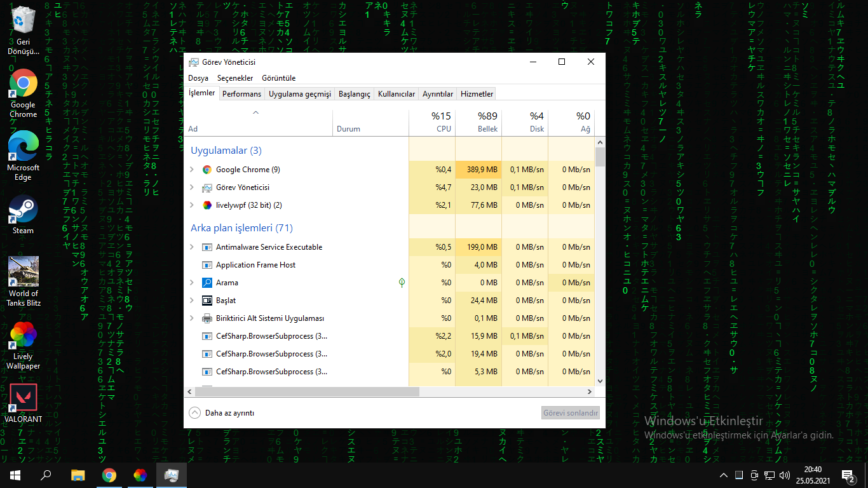
Task: Click the Task Manager CPU meter tray icon
Action: pos(739,475)
